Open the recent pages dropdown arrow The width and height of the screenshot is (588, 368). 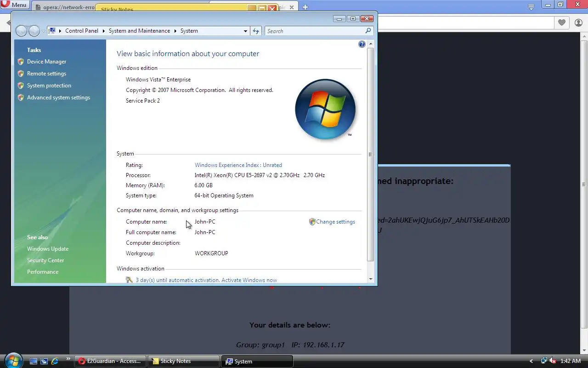(44, 31)
